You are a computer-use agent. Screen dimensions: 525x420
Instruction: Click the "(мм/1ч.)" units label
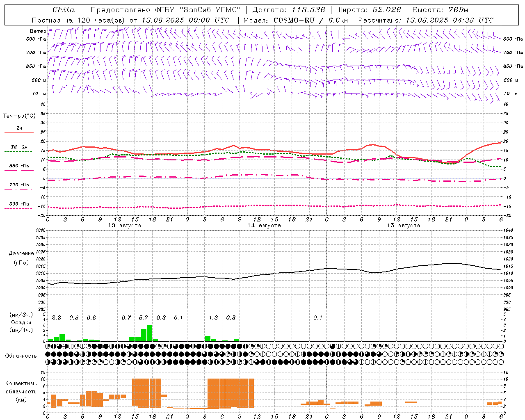pyautogui.click(x=21, y=330)
